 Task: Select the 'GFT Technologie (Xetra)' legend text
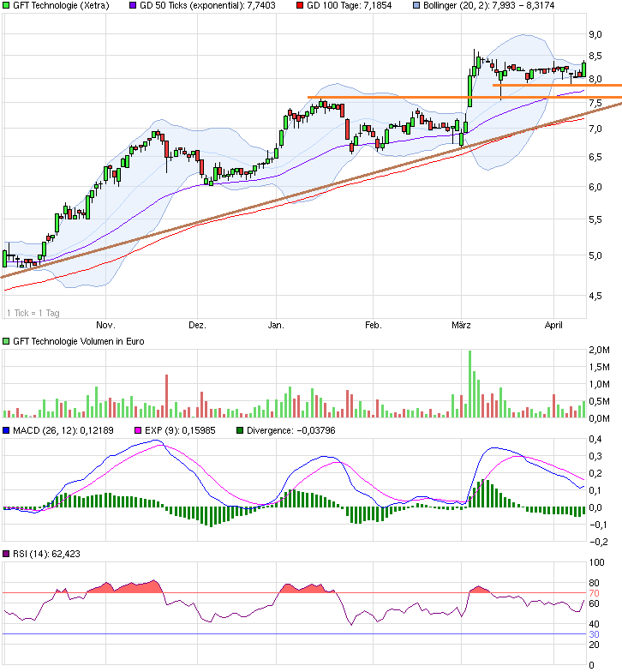61,5
